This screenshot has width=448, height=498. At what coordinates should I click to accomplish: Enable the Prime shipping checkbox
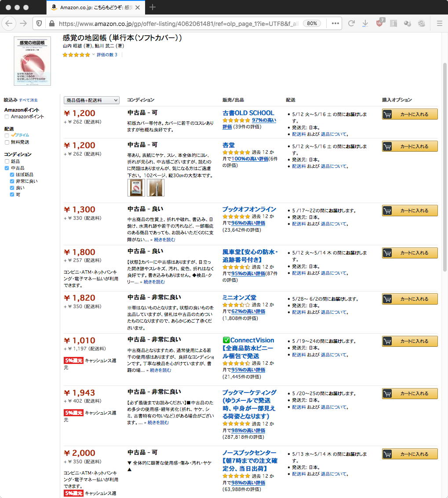pos(7,135)
